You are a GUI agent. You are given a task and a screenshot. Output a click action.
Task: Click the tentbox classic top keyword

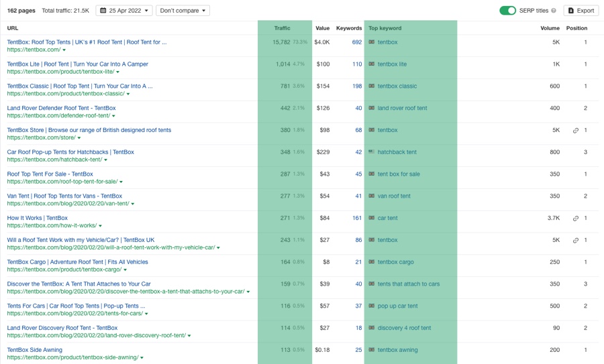point(397,86)
